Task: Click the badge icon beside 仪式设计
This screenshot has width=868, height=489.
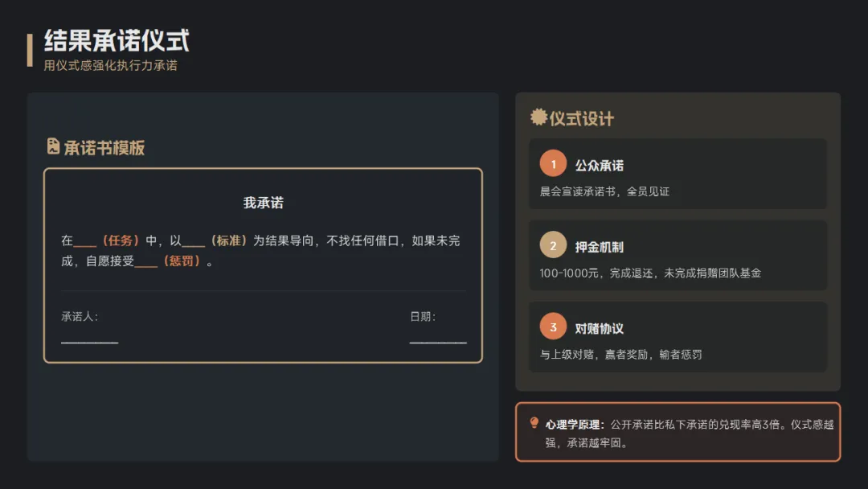Action: click(x=538, y=117)
